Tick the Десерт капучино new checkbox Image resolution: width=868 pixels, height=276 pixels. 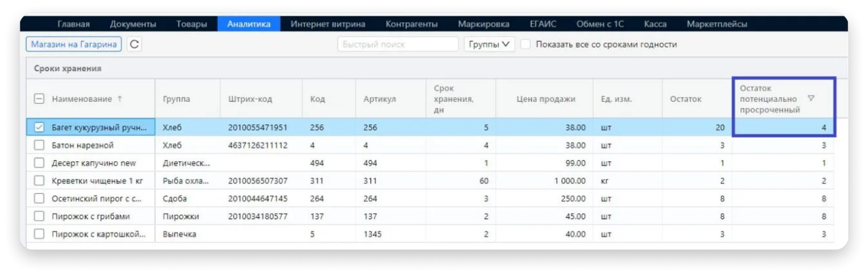click(39, 163)
